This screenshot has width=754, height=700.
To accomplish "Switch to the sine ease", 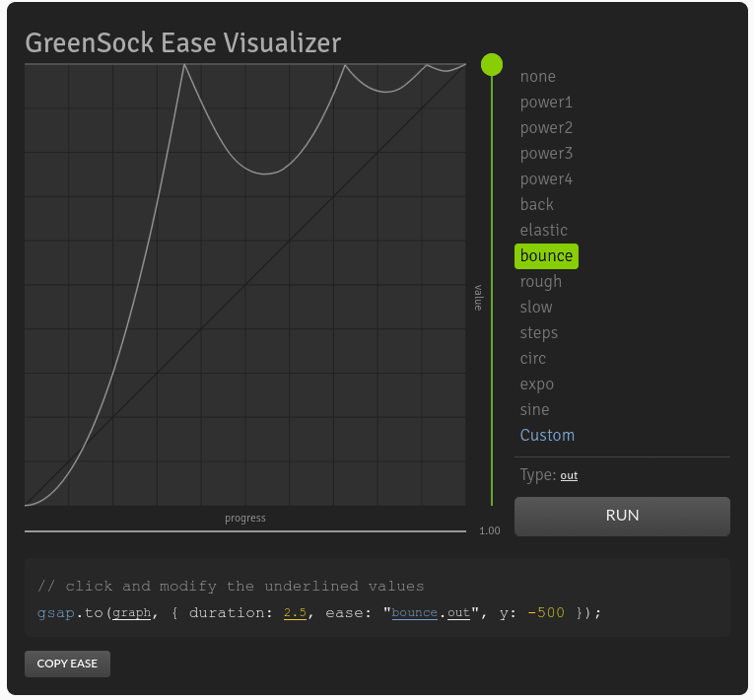I will tap(534, 410).
